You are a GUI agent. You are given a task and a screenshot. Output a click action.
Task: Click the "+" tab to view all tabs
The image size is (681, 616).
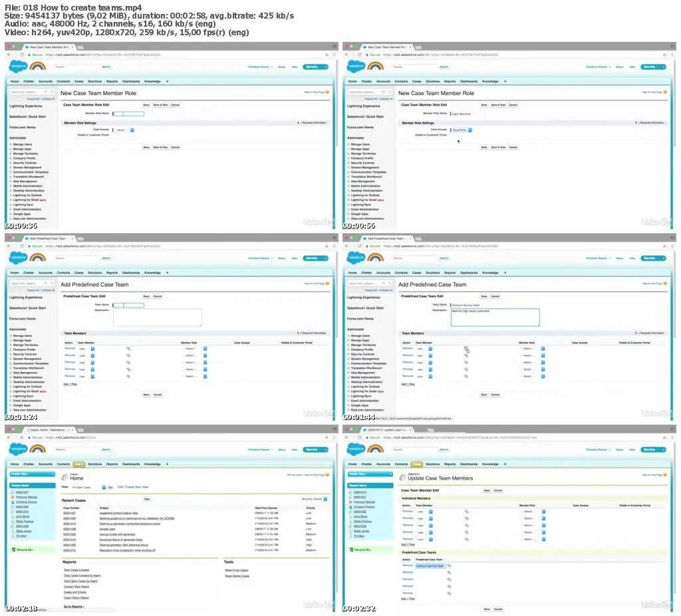coord(167,81)
